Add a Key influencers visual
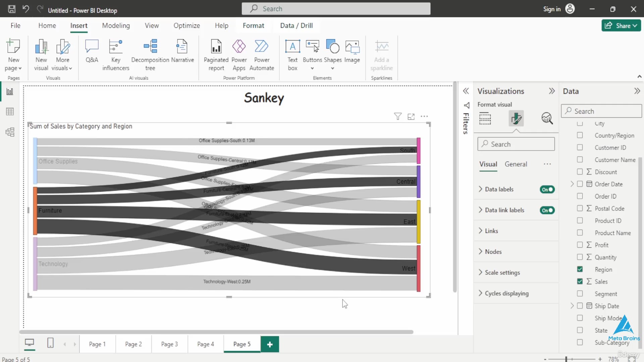 click(x=116, y=55)
